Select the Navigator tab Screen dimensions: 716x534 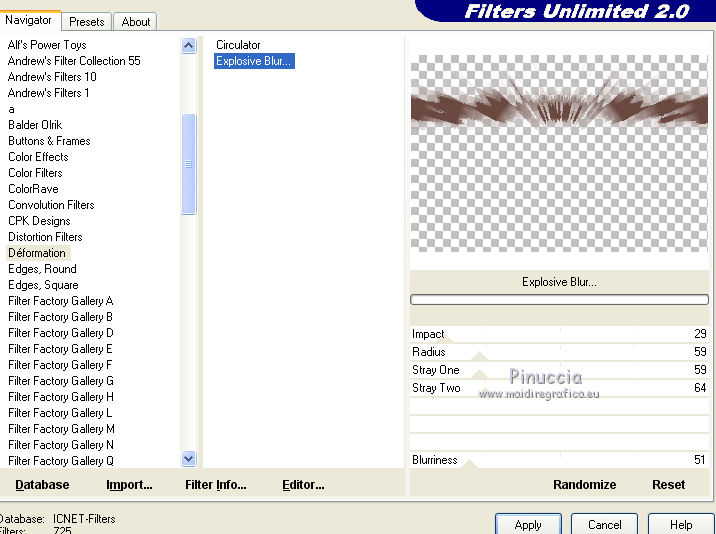click(x=28, y=20)
